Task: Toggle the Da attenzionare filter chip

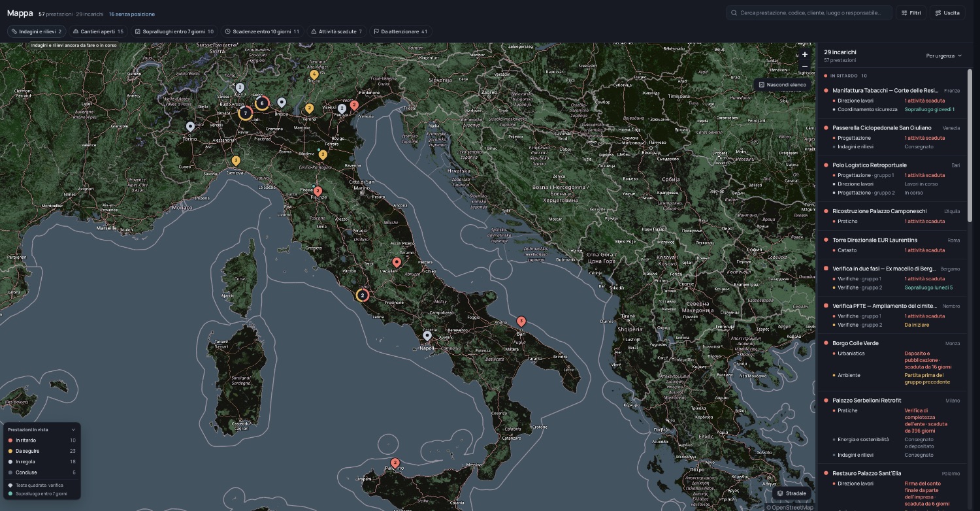Action: point(400,31)
